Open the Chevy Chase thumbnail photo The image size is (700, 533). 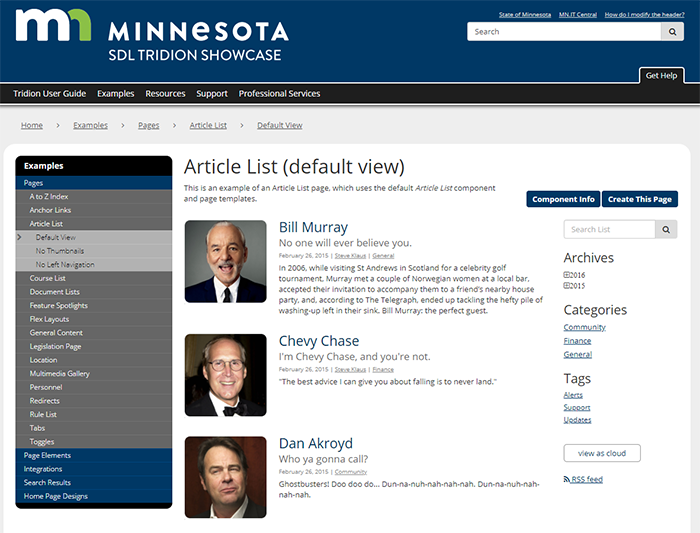coord(225,375)
